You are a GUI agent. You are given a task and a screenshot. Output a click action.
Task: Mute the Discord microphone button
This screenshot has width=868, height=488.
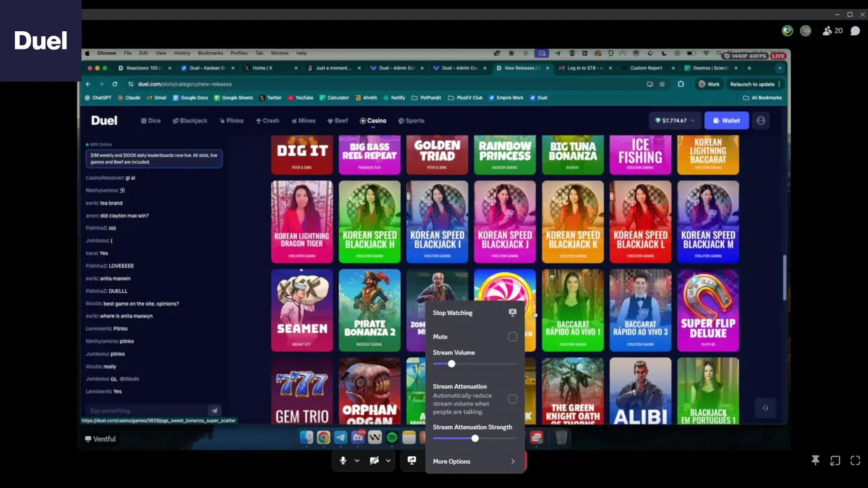[x=343, y=461]
